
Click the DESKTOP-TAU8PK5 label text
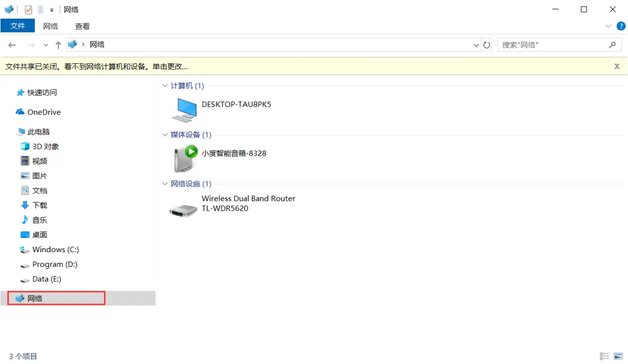pos(237,105)
